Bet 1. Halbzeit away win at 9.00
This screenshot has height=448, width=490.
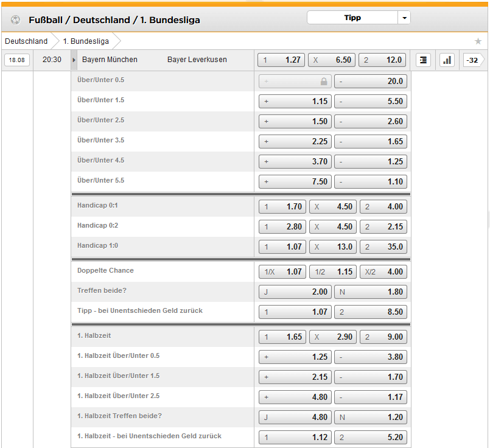click(x=383, y=337)
